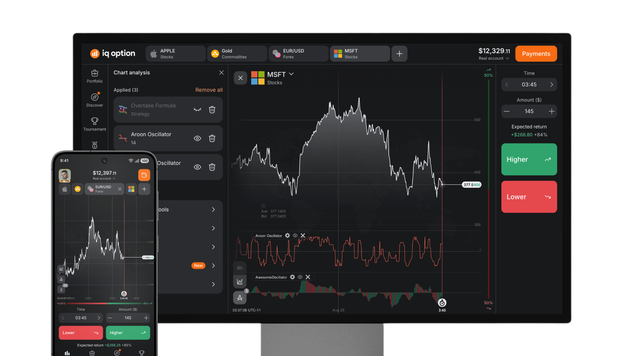Screen dimensions: 644x356
Task: Open Aroon Oscillator settings gear on chart
Action: [287, 236]
